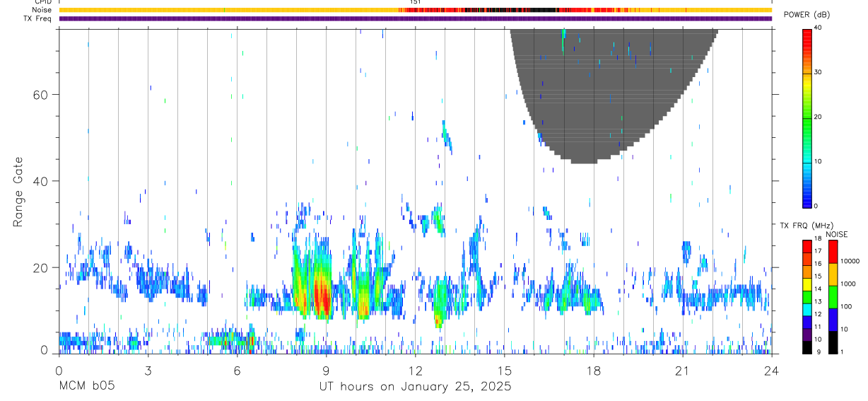Click the 'TX Freq' row label at top left
The image size is (868, 401).
pyautogui.click(x=38, y=18)
